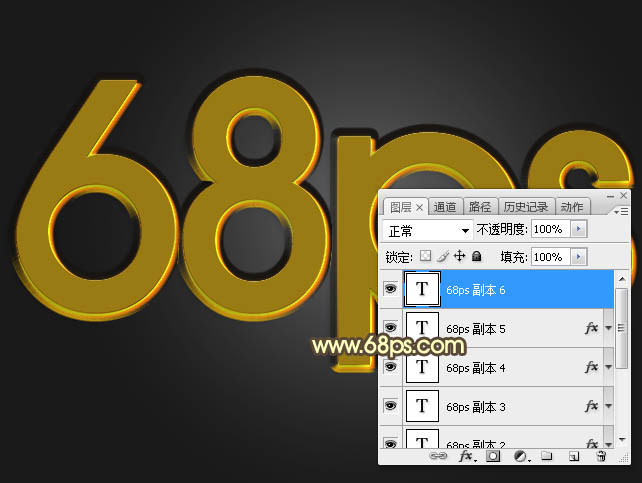Lock transparent pixels
Image resolution: width=642 pixels, height=483 pixels.
[425, 256]
